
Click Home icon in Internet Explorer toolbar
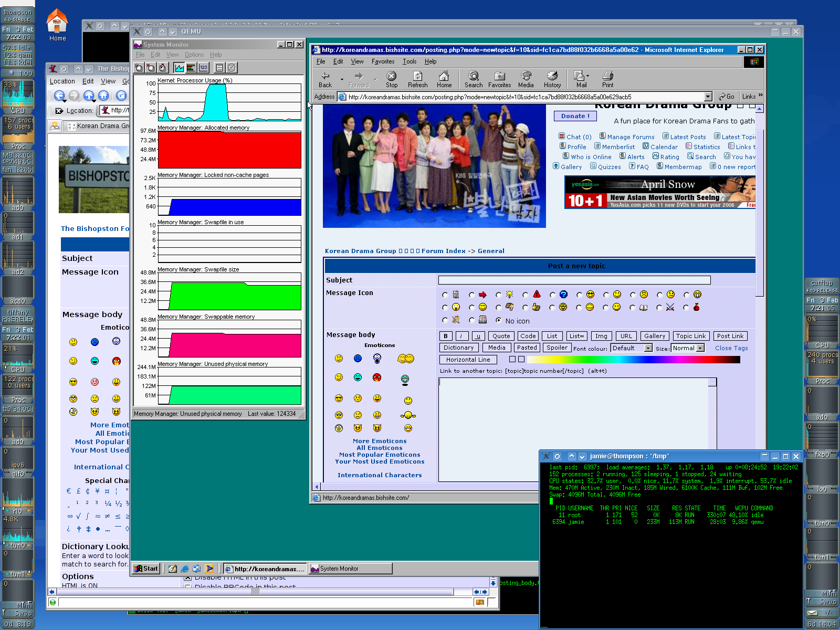444,79
